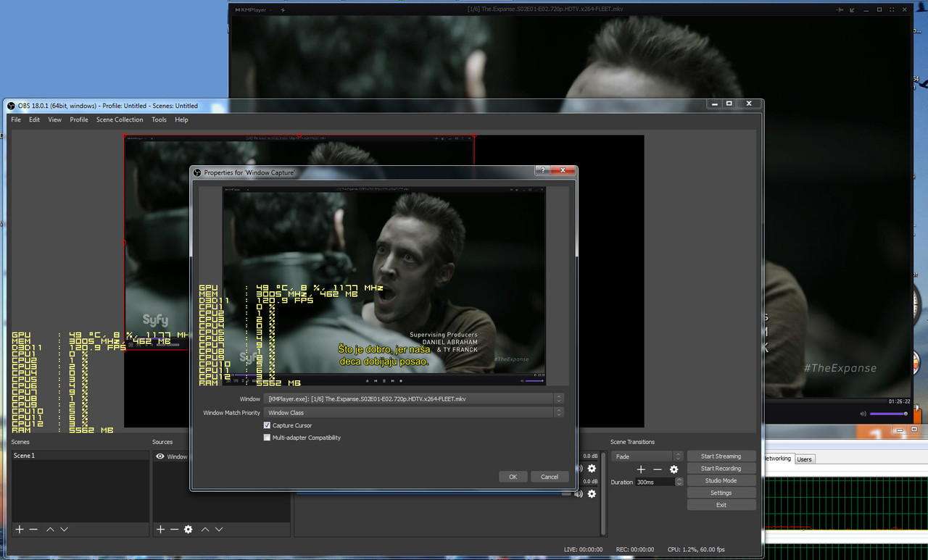Click the mixer panel vertical scrollbar
928x560 pixels.
point(603,493)
